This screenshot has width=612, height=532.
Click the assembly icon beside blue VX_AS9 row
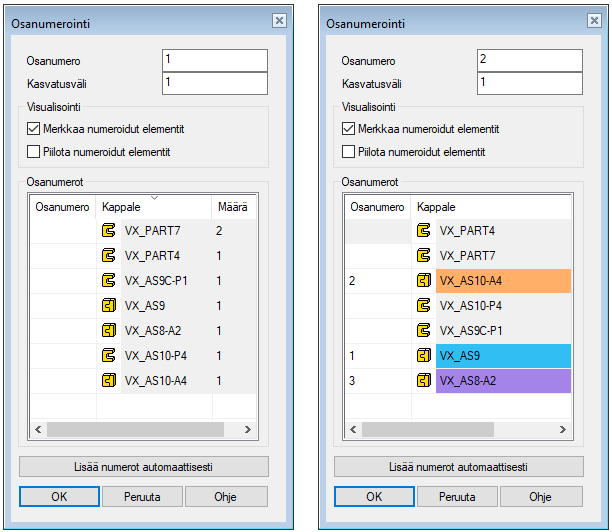424,356
